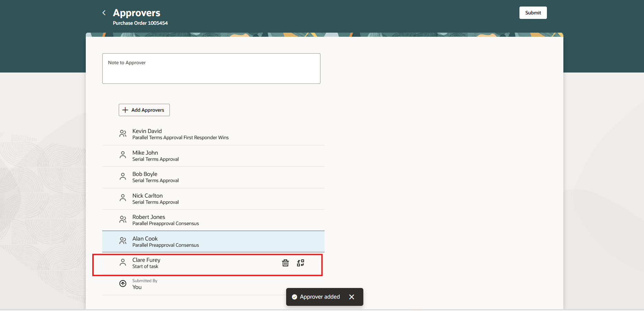Click the person icon beside Bob Boyle

coord(123,177)
